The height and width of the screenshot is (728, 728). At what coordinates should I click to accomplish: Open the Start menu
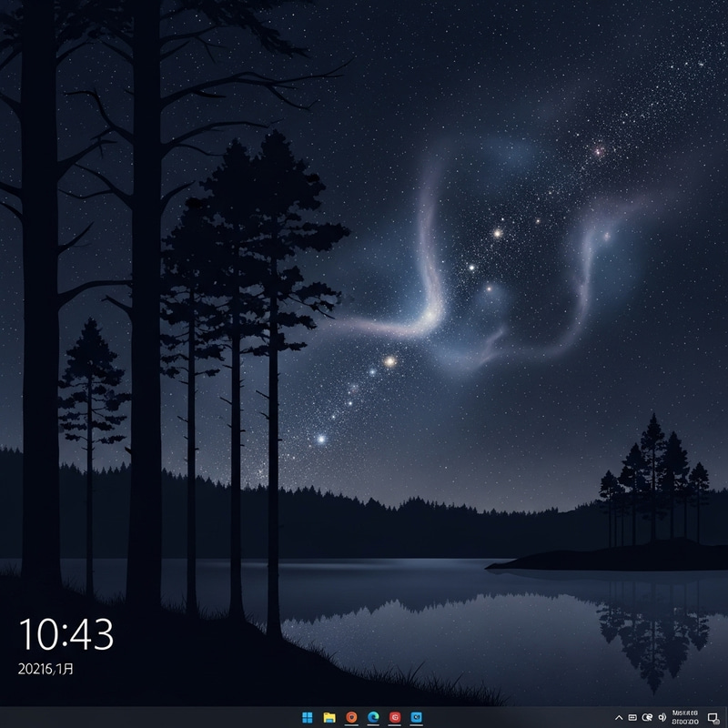308,716
